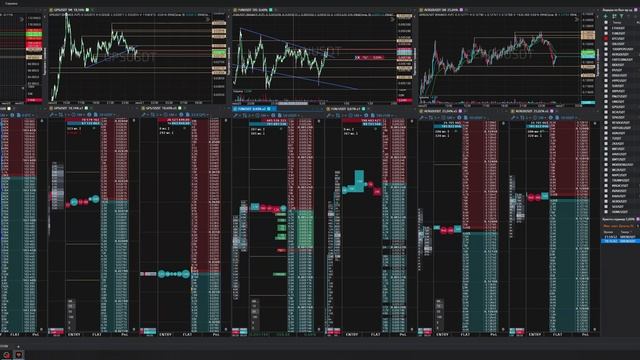Click first red round icon in bottom-left taskbar
640x360 pixels.
click(x=7, y=355)
